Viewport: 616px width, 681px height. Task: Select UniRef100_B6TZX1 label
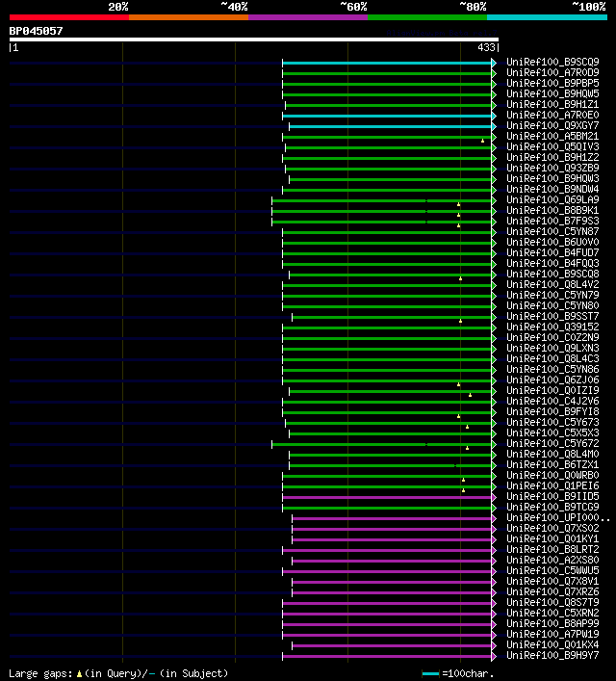552,464
